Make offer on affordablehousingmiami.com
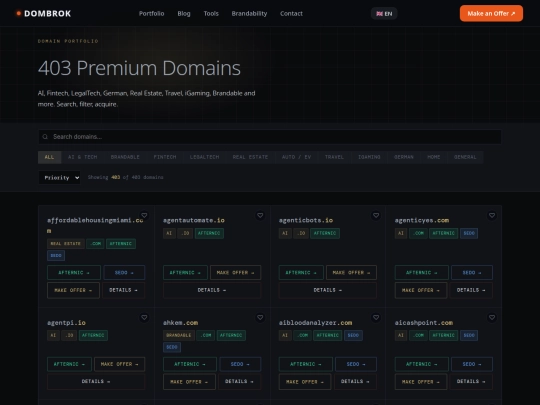540x405 pixels. (x=73, y=290)
